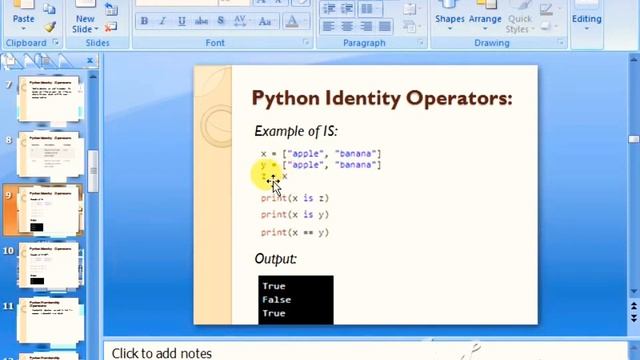Image resolution: width=640 pixels, height=360 pixels.
Task: Select slide 7 thumbnail
Action: (49, 98)
